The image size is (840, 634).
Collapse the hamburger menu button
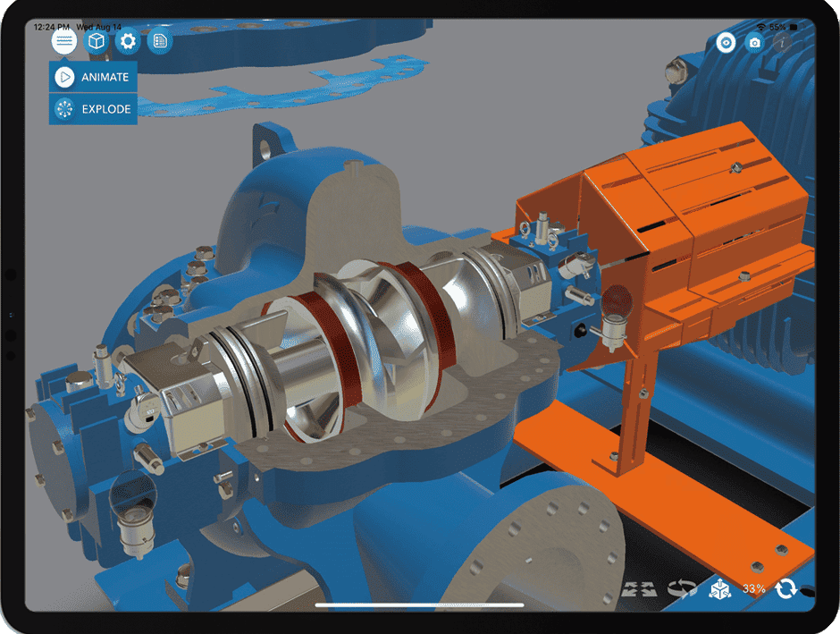point(65,41)
